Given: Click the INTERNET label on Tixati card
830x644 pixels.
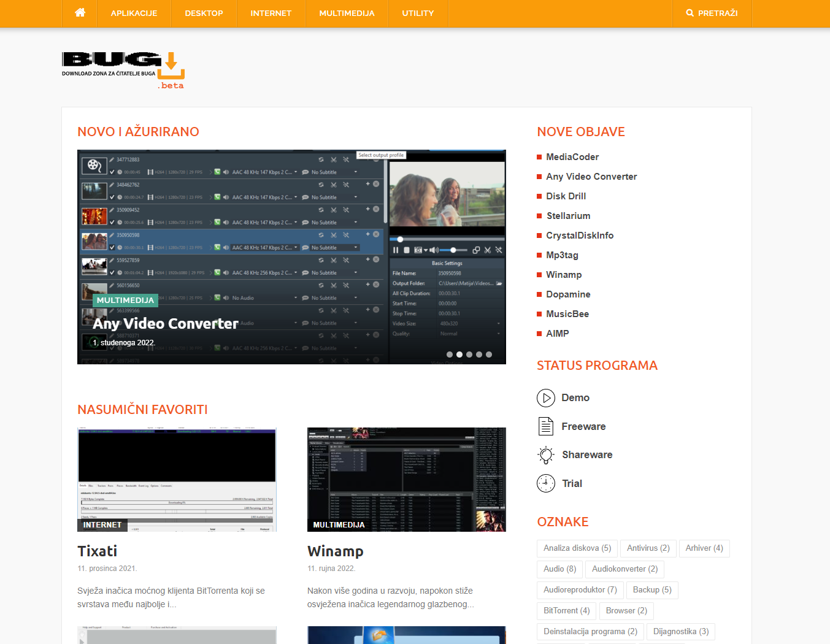Looking at the screenshot, I should [x=102, y=525].
